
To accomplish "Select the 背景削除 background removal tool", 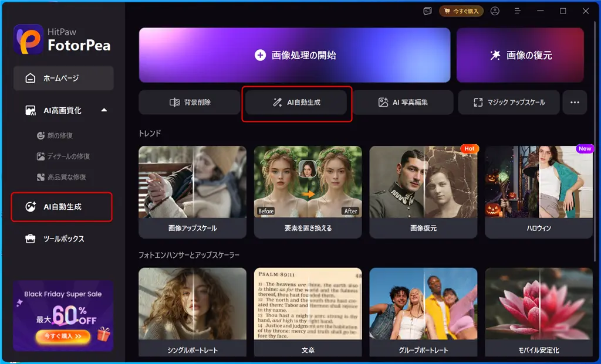I will (189, 102).
